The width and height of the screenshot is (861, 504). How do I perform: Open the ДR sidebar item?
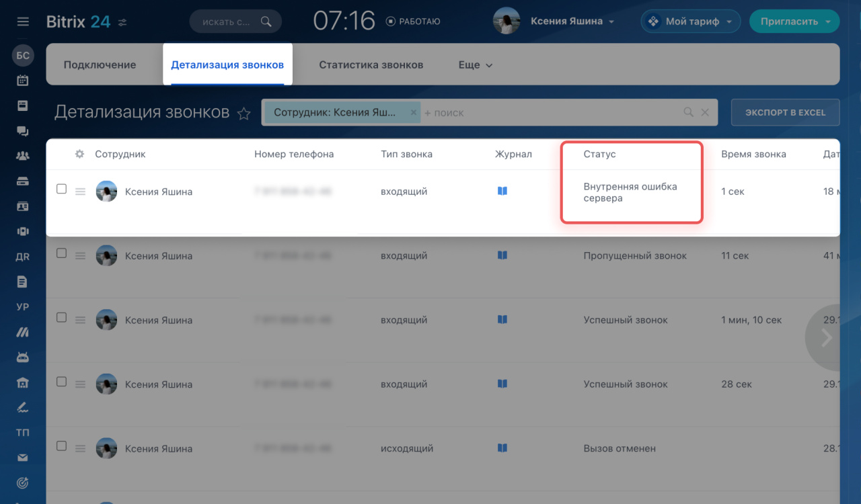[x=23, y=257]
